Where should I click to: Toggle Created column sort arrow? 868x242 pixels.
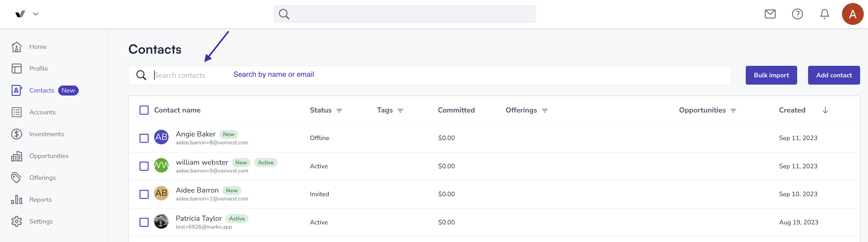[x=825, y=110]
